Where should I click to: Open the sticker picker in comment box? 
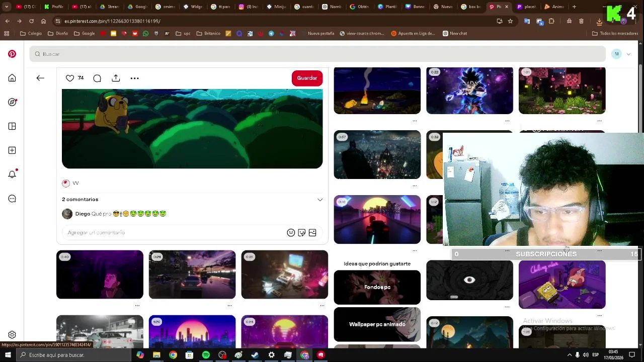(301, 232)
